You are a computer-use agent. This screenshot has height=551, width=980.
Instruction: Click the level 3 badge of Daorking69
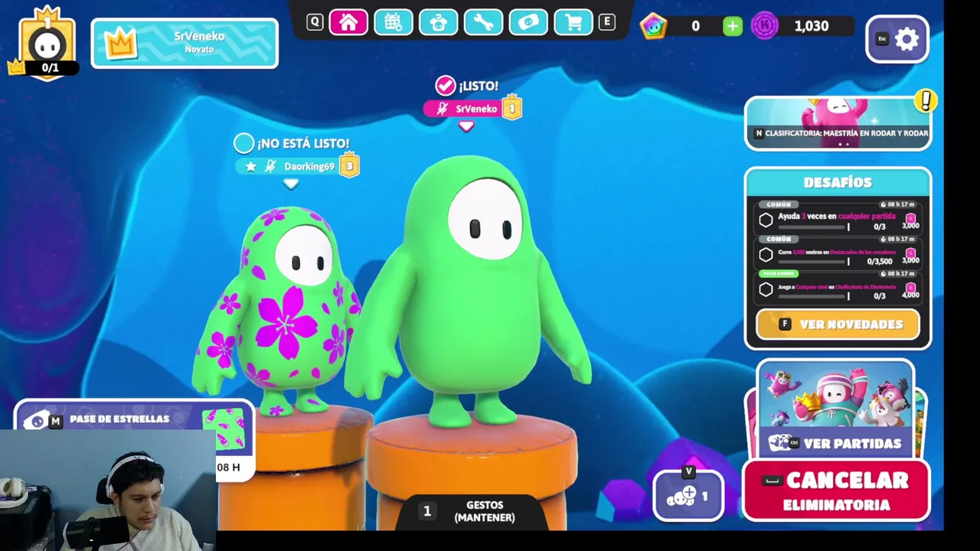[349, 165]
